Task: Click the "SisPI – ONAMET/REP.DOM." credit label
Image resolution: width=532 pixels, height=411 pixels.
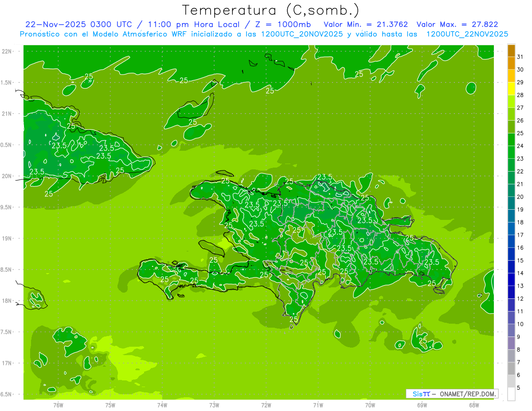Action: point(452,394)
